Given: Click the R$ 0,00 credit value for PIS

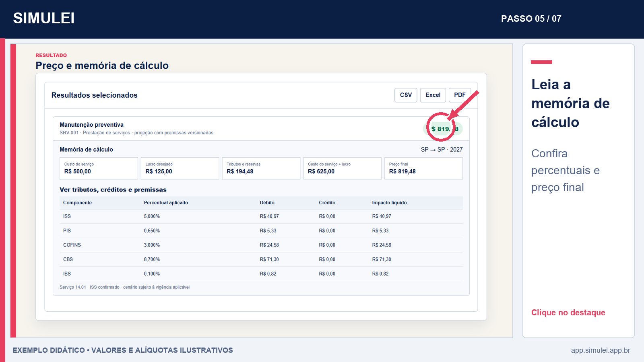Looking at the screenshot, I should pyautogui.click(x=327, y=231).
